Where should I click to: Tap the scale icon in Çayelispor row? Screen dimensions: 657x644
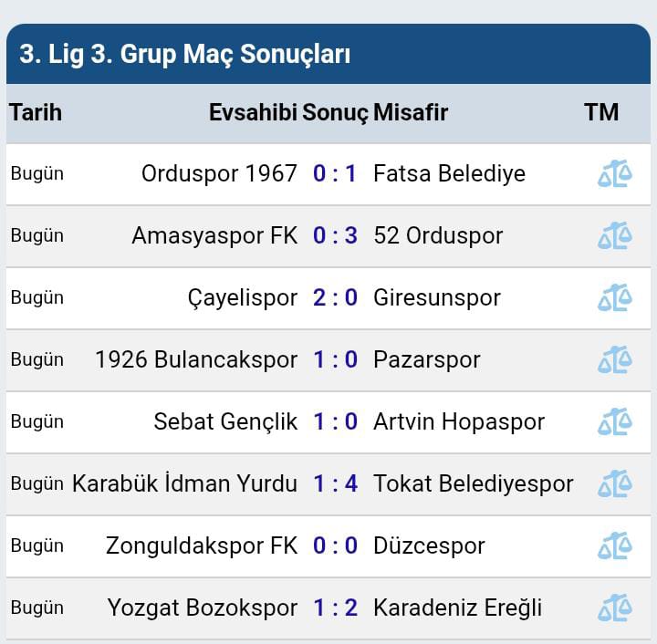tap(614, 297)
